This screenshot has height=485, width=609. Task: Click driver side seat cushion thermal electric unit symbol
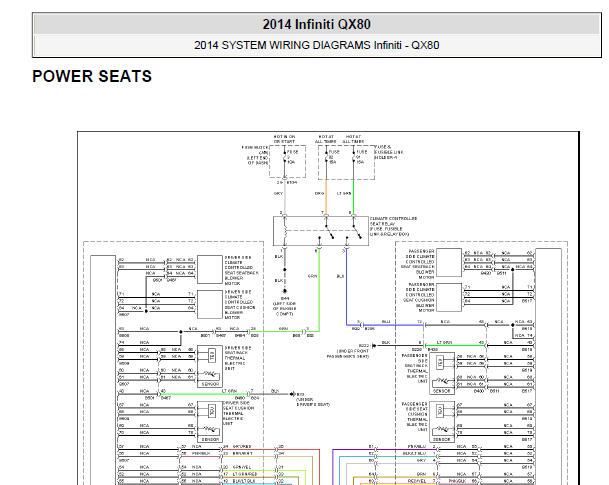(210, 422)
